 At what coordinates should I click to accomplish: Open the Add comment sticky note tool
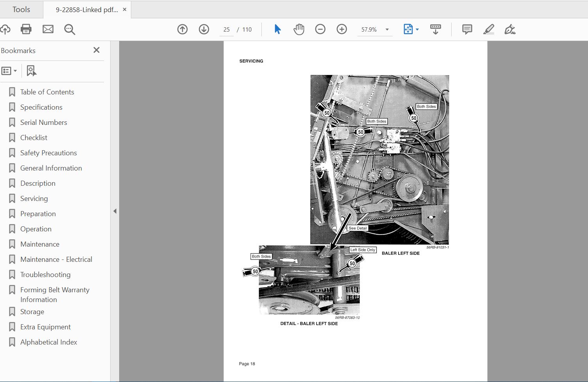click(467, 29)
